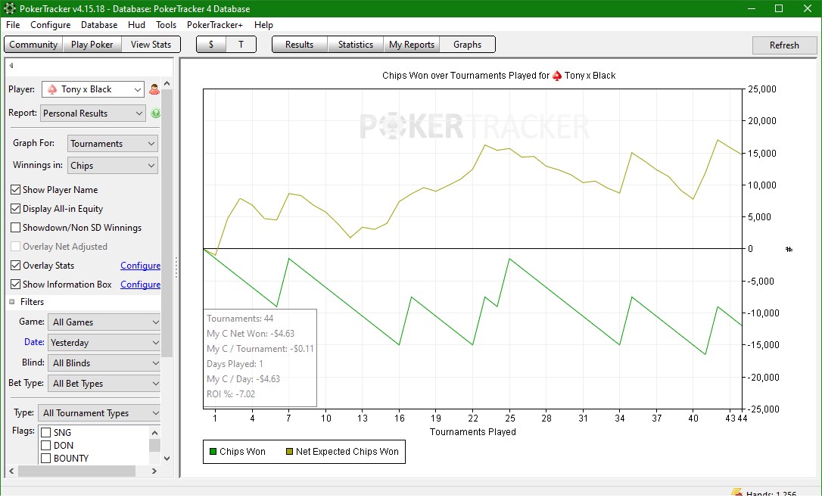Open the Blind filter dropdown
Screen dimensions: 822x504
[x=104, y=363]
